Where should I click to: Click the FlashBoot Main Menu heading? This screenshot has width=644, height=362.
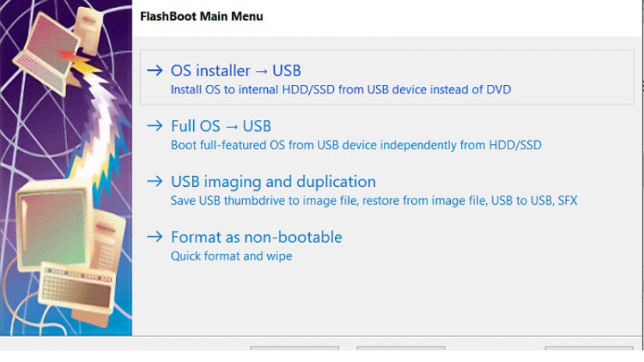(201, 16)
